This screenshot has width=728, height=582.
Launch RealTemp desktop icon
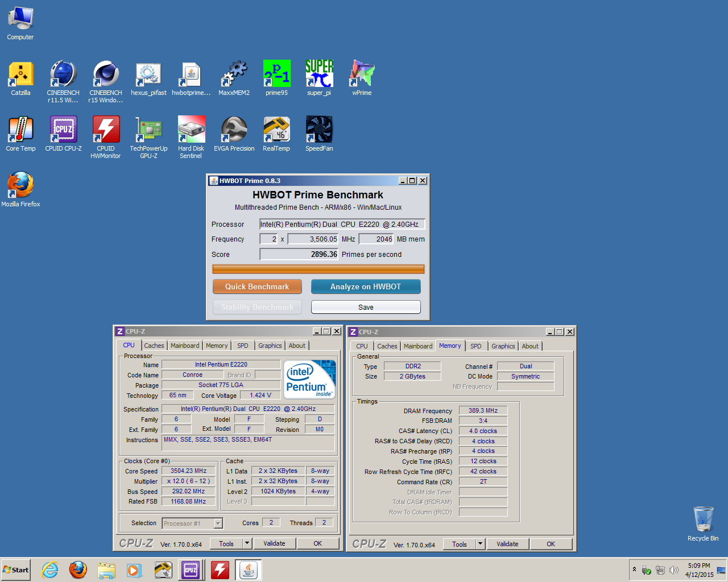[x=276, y=134]
